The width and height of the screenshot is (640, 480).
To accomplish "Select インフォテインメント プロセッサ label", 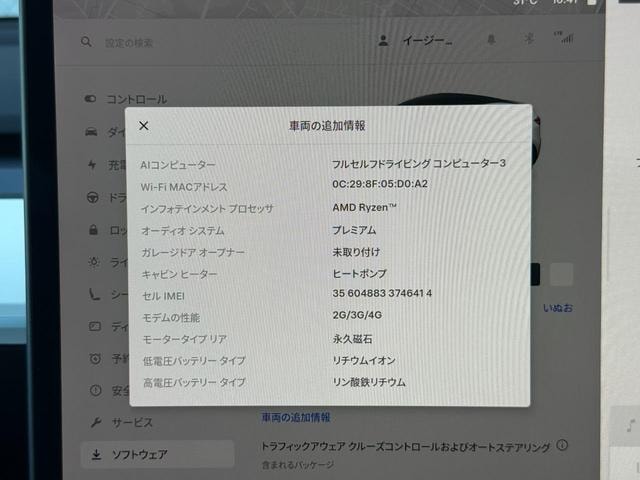I will 207,209.
